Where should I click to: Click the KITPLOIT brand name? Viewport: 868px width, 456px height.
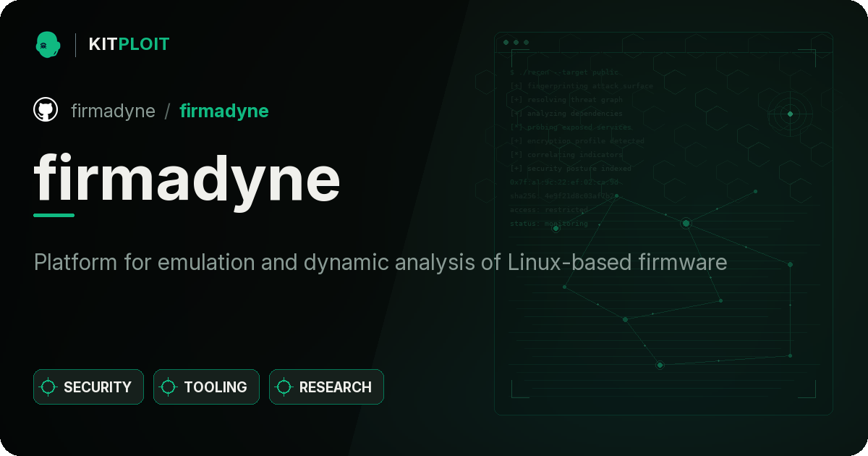pyautogui.click(x=129, y=44)
